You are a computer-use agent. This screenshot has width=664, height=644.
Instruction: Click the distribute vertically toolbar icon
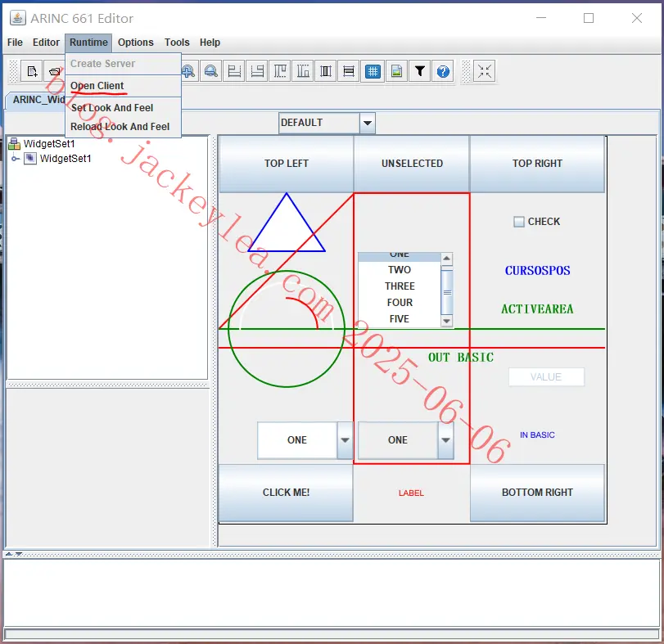click(349, 71)
